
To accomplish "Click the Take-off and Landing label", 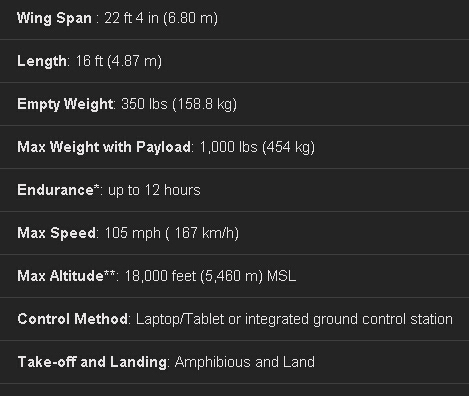I will tap(92, 362).
